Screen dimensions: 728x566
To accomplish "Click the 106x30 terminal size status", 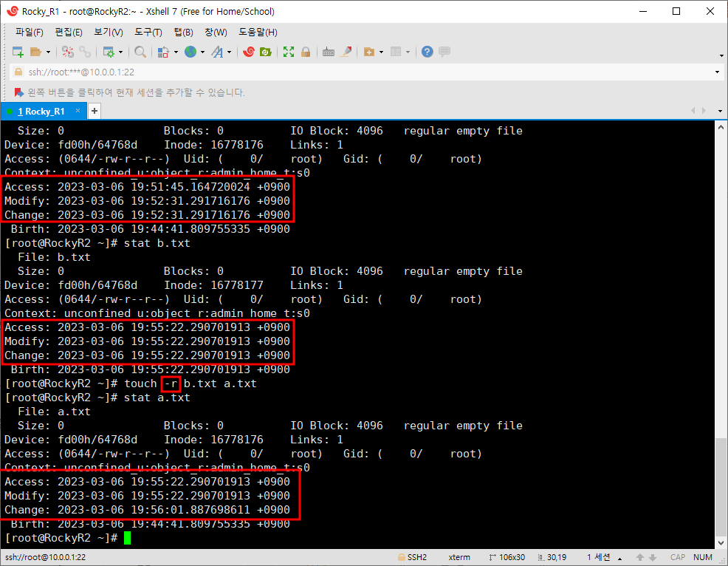I will 507,557.
